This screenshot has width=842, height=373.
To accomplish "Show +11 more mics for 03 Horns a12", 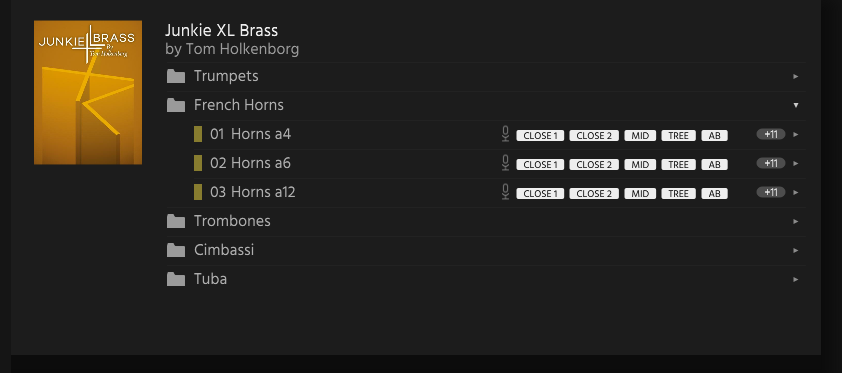I will 771,192.
